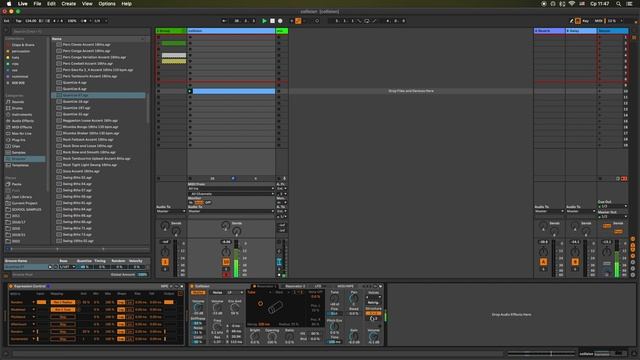Open the MIDI Effects category
The image size is (640, 360).
pyautogui.click(x=22, y=127)
